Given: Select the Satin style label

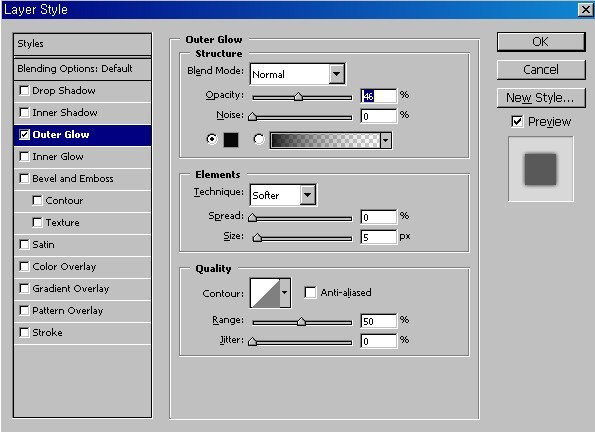Looking at the screenshot, I should pyautogui.click(x=43, y=245).
